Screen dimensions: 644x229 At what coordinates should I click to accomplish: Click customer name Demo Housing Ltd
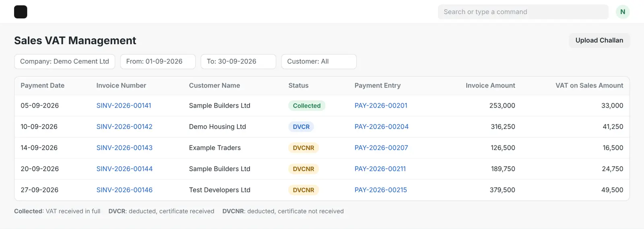pyautogui.click(x=217, y=127)
